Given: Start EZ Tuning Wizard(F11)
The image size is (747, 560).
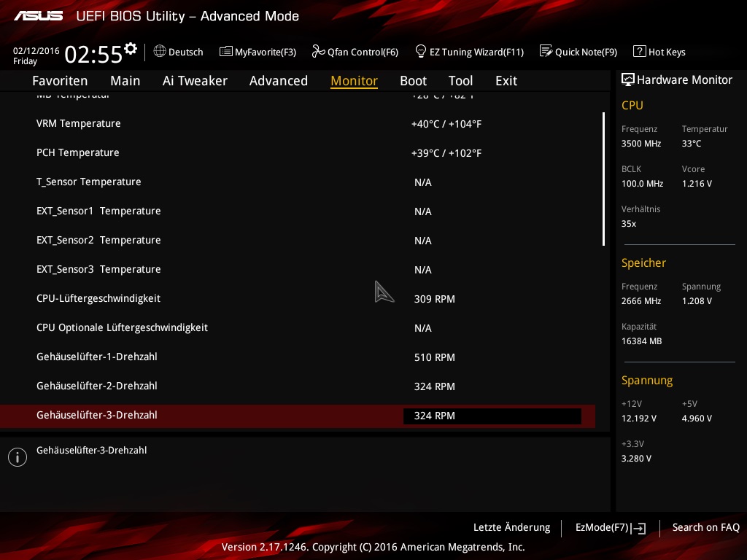Looking at the screenshot, I should (x=470, y=52).
